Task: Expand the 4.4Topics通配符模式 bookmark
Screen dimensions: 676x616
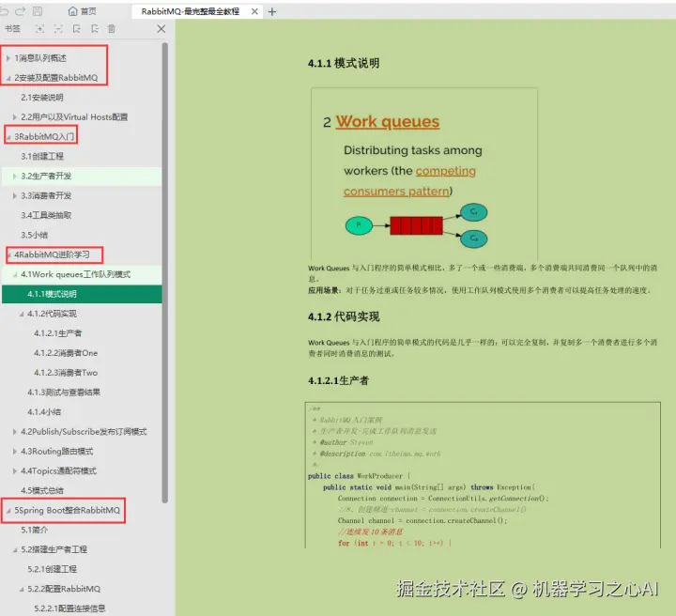Action: click(x=15, y=471)
